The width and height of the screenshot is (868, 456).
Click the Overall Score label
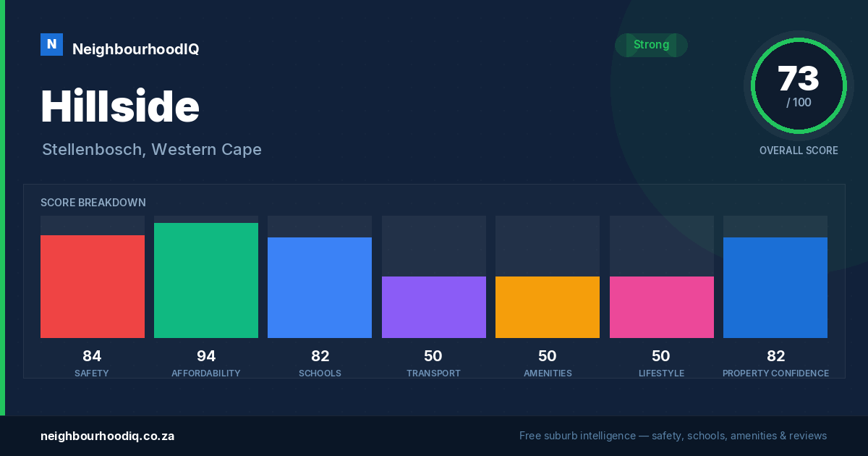[x=799, y=151]
